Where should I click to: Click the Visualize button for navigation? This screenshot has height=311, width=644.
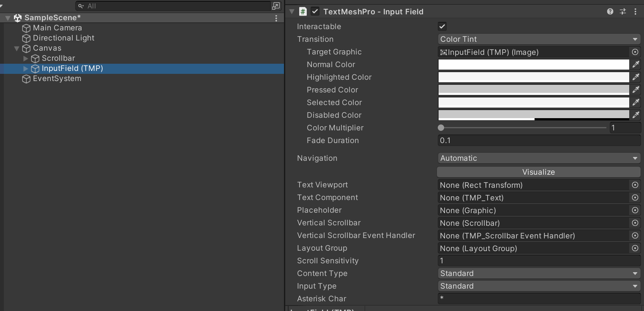(539, 172)
